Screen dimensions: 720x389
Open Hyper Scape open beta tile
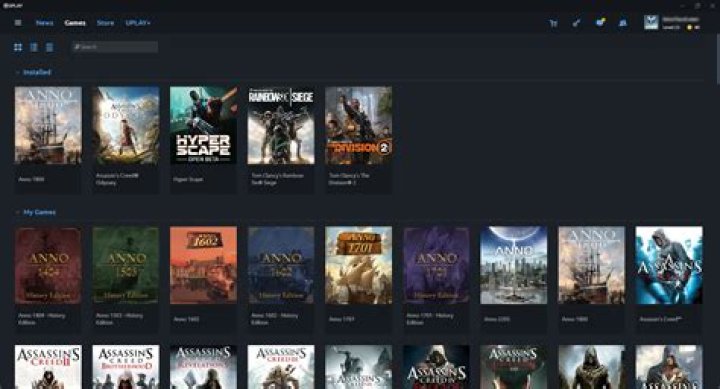click(203, 140)
